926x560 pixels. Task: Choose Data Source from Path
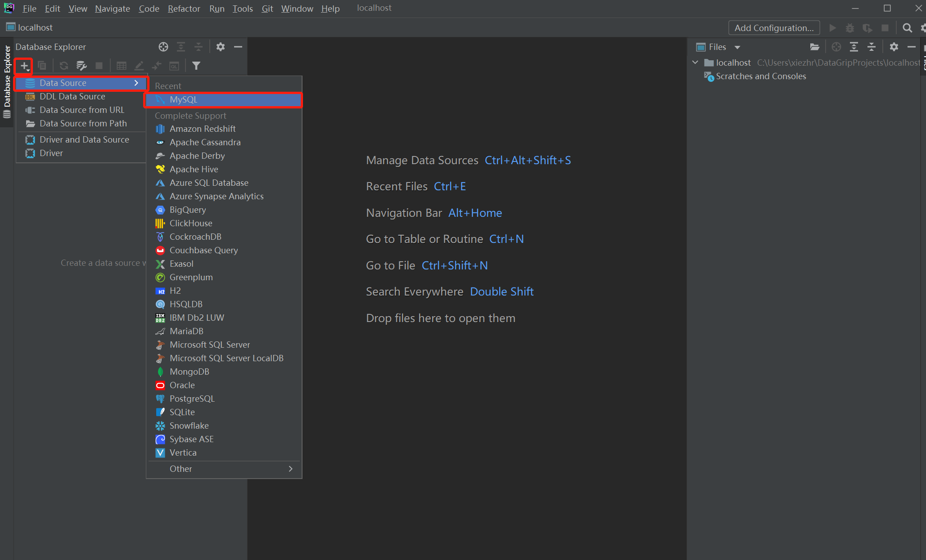coord(81,123)
